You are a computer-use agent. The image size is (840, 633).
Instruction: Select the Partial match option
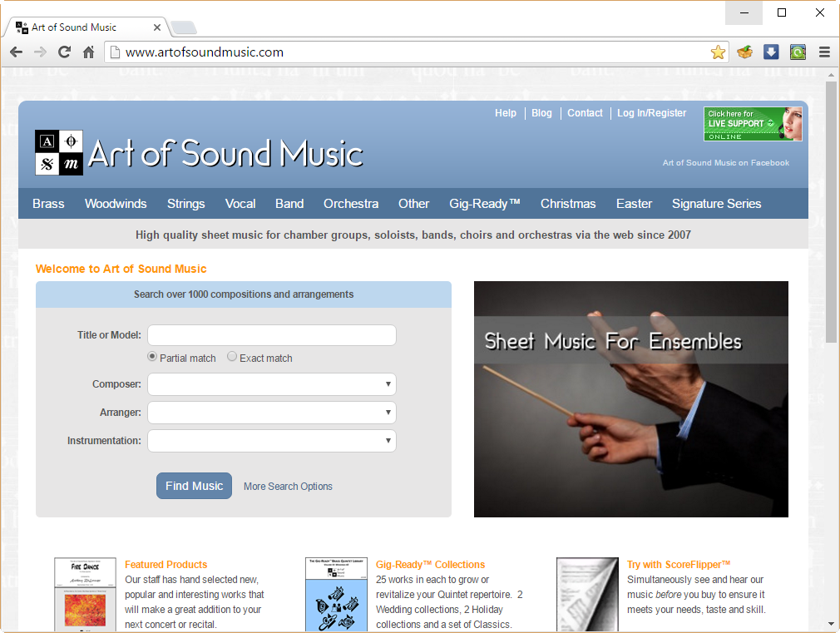152,357
